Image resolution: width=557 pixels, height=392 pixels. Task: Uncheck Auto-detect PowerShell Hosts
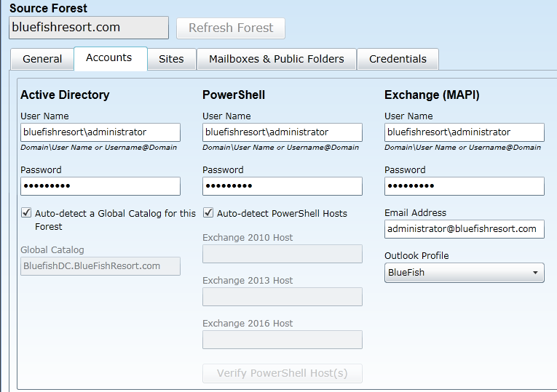tap(209, 213)
